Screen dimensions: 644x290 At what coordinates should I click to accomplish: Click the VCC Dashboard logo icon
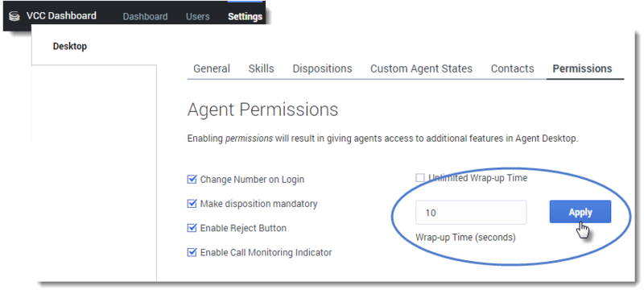tap(14, 17)
